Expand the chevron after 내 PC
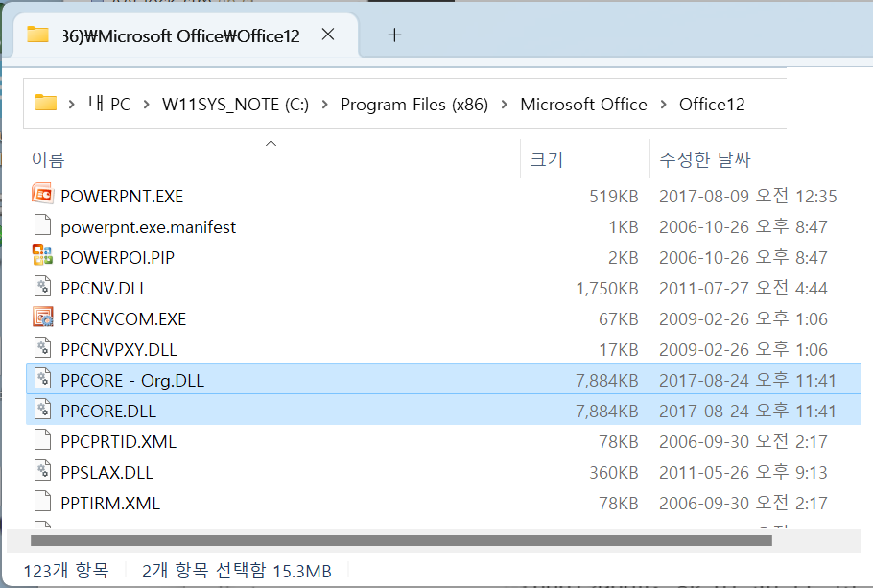 tap(146, 105)
